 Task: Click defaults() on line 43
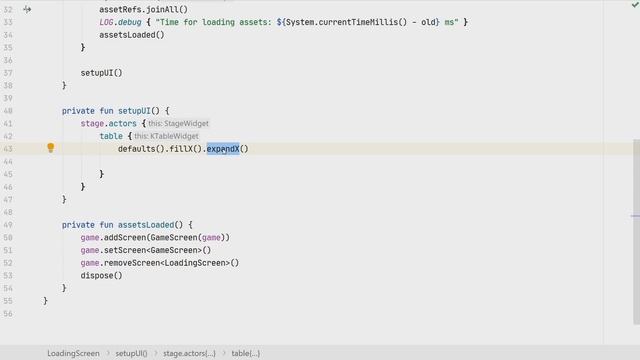point(141,149)
